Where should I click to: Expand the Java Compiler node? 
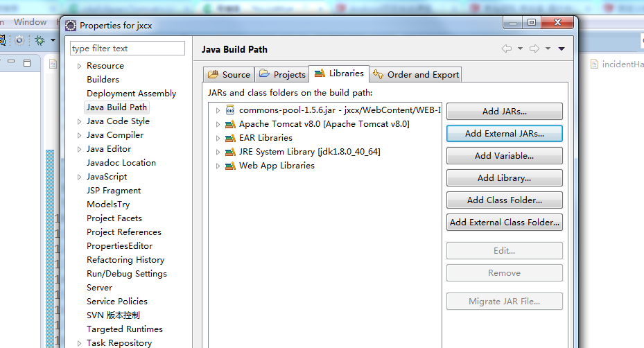79,136
